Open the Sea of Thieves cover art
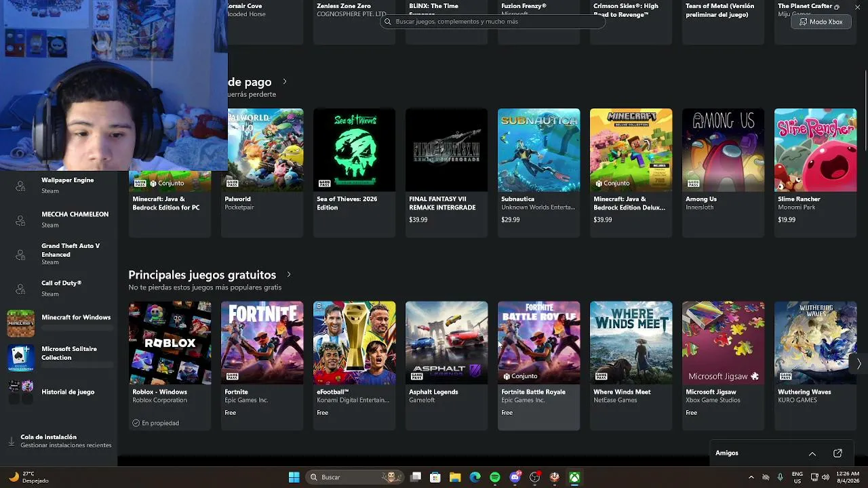The height and width of the screenshot is (488, 868). (354, 150)
